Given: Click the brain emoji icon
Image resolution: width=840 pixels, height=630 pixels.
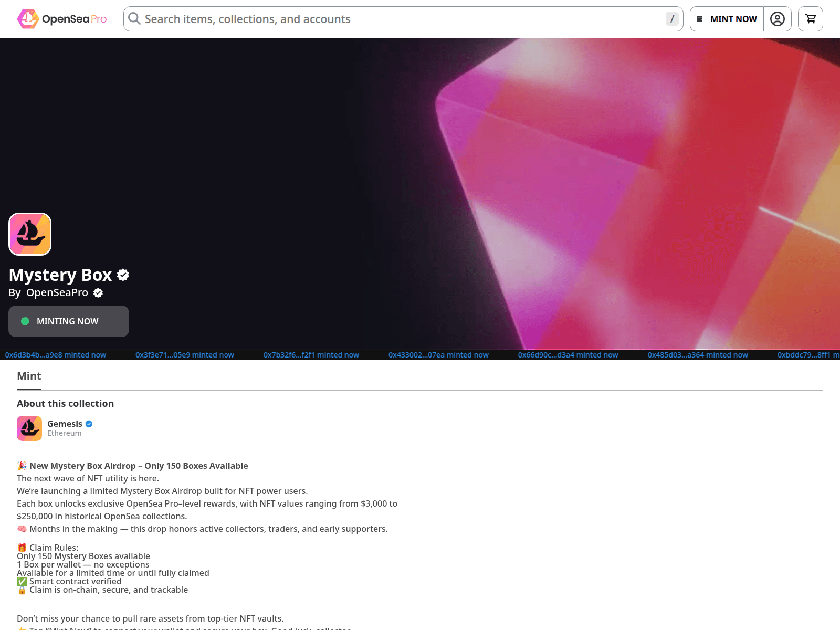Looking at the screenshot, I should coord(22,529).
